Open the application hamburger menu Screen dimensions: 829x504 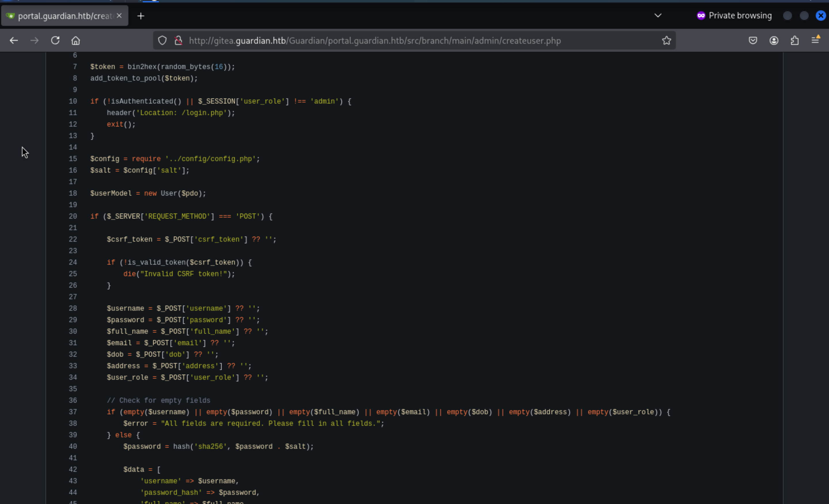[x=815, y=41]
